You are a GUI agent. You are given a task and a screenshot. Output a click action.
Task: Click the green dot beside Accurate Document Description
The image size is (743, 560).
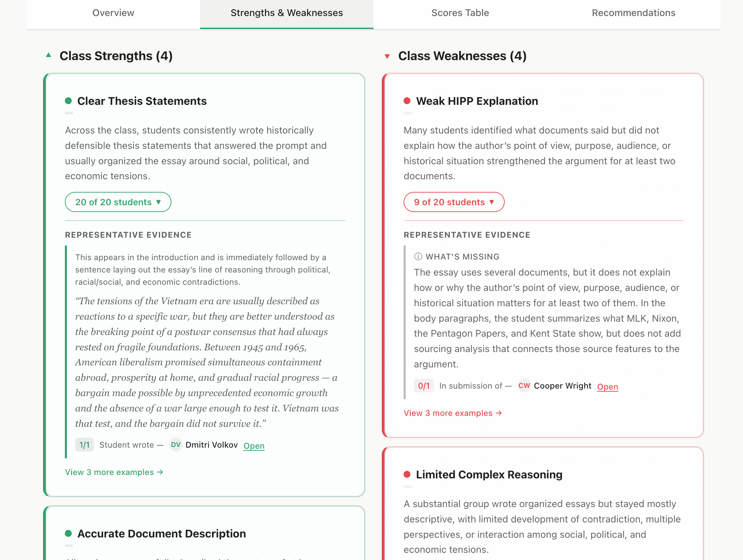[68, 533]
